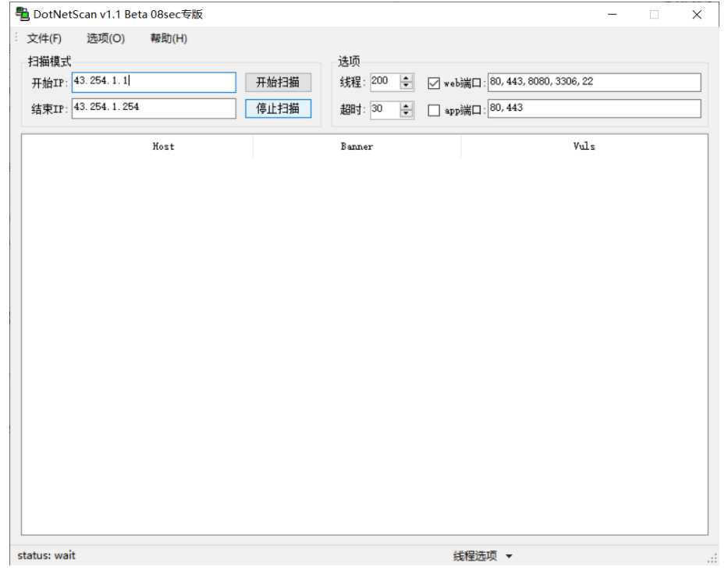
Task: Open the 选项(O) menu
Action: click(x=106, y=38)
